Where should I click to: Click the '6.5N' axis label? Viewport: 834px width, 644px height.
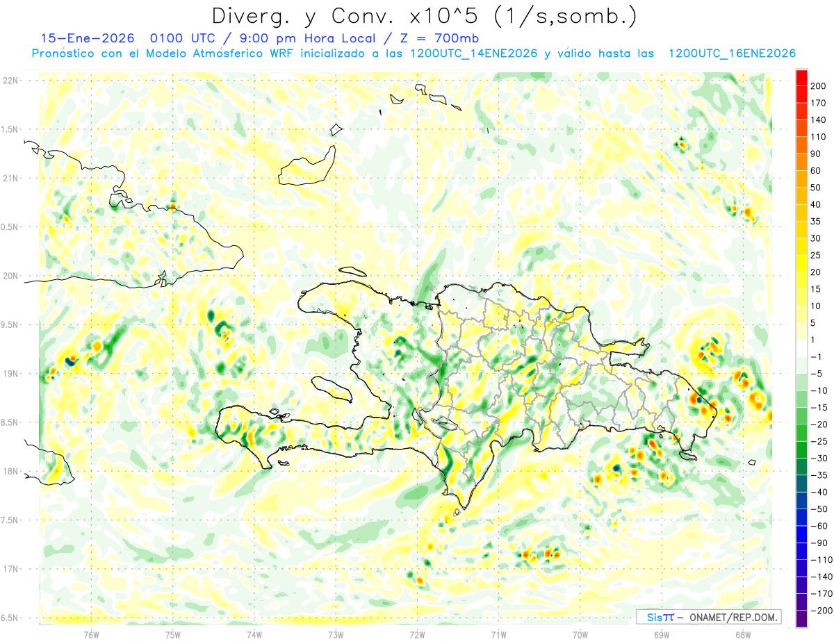pos(10,618)
